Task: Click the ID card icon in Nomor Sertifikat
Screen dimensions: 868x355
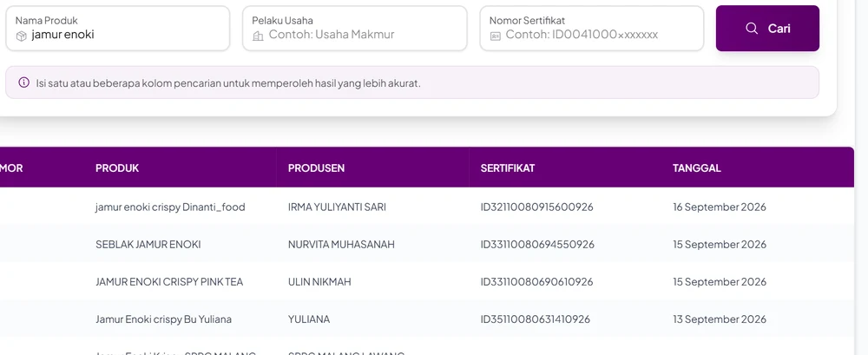Action: point(496,36)
